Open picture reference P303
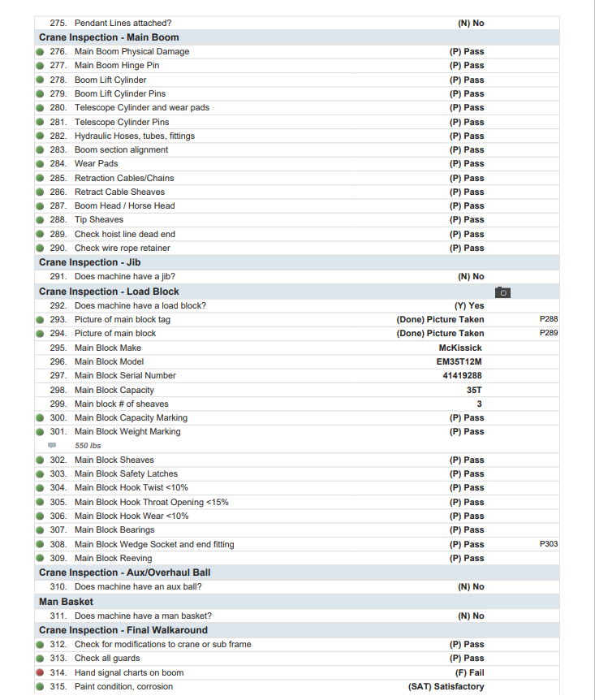This screenshot has height=700, width=595. 548,544
